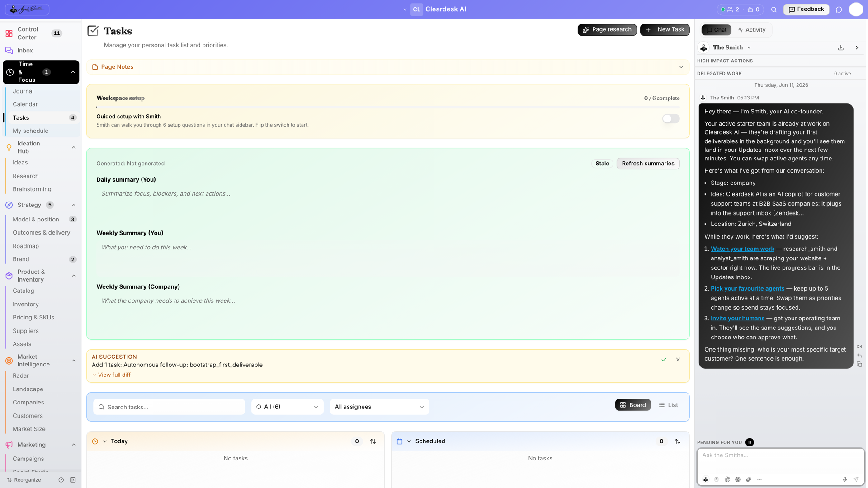
Task: Switch to List view
Action: coord(668,405)
